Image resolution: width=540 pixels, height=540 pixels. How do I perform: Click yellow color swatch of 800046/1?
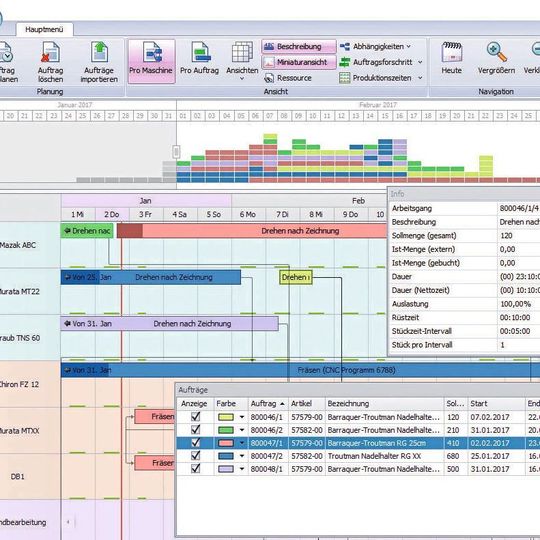(x=226, y=417)
